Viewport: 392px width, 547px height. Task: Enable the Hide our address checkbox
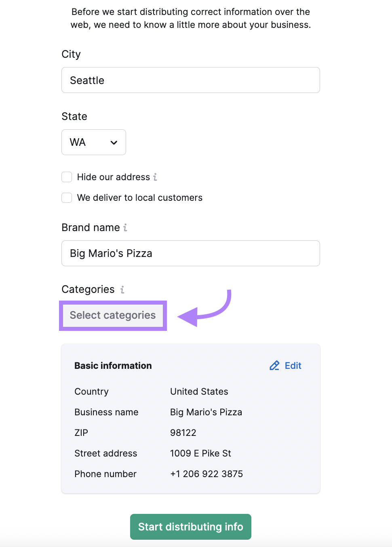pyautogui.click(x=67, y=177)
